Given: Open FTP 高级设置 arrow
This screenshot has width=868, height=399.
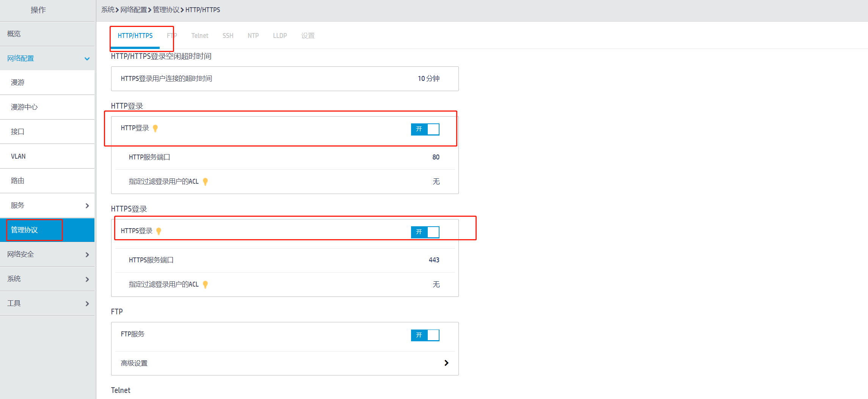Looking at the screenshot, I should click(x=446, y=363).
